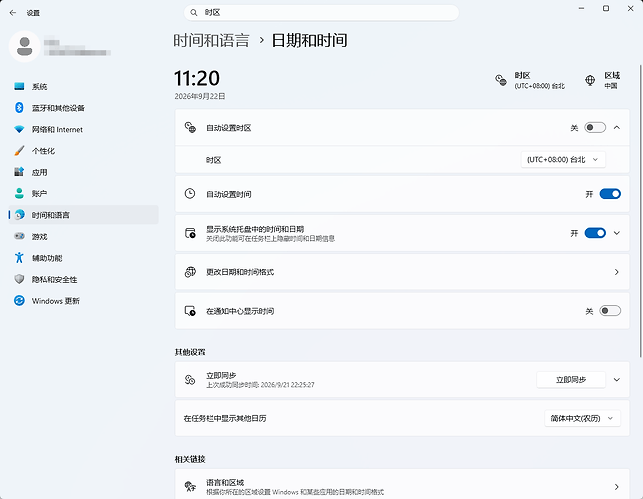Click the Bluetooth icon in sidebar

click(19, 108)
